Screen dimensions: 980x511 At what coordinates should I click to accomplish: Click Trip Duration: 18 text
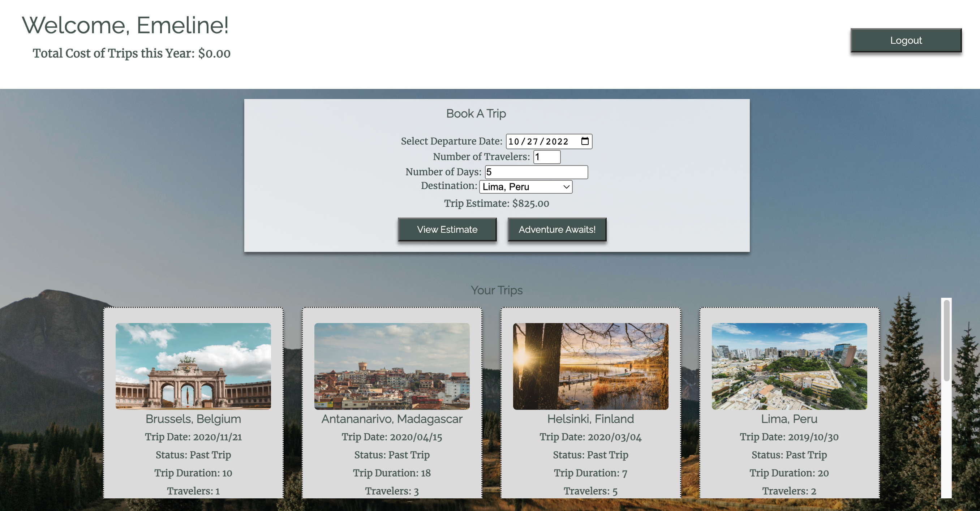point(392,473)
